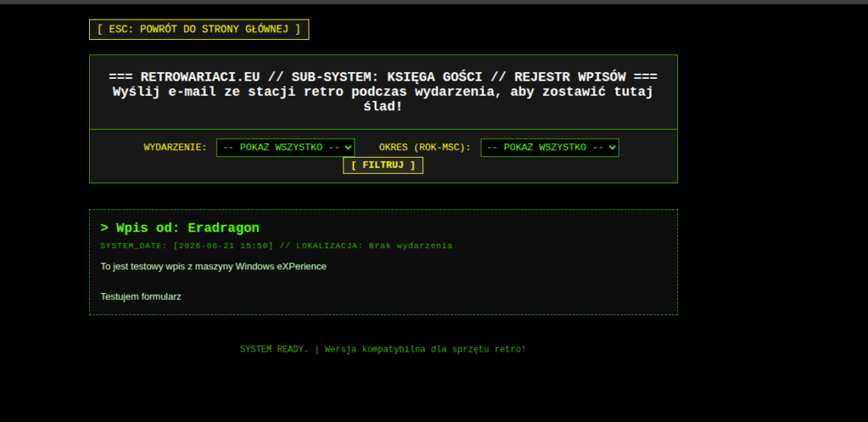
Task: Open the OKRES (ROK-MSC) dropdown
Action: [549, 147]
